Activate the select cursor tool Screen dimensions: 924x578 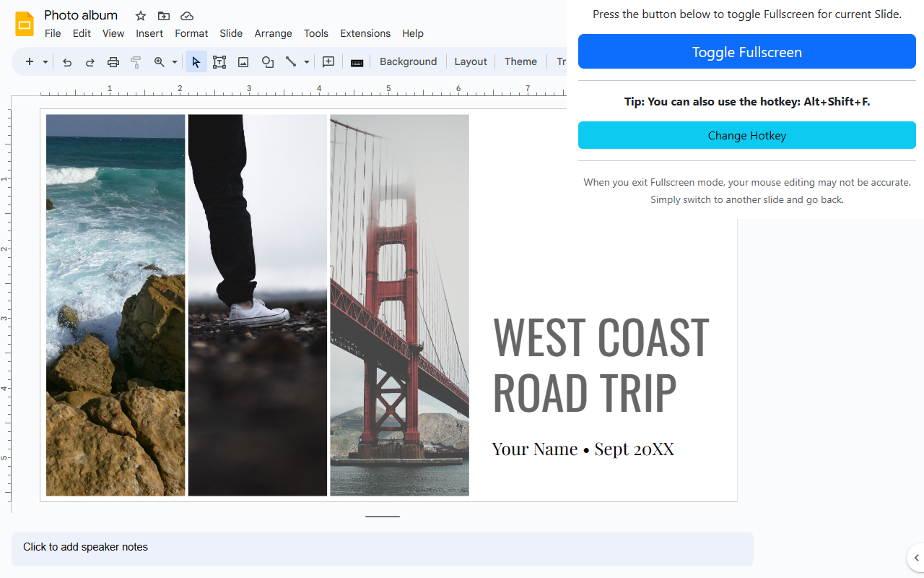[x=196, y=62]
